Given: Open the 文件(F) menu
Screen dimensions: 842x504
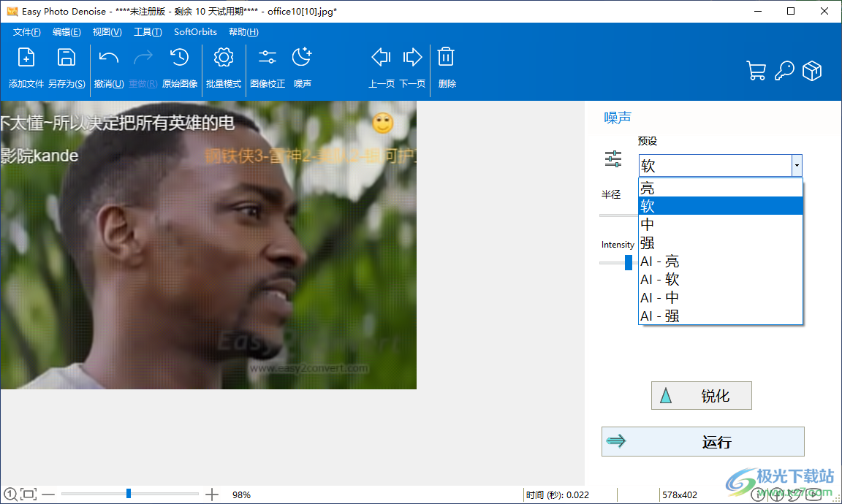Looking at the screenshot, I should (x=27, y=32).
